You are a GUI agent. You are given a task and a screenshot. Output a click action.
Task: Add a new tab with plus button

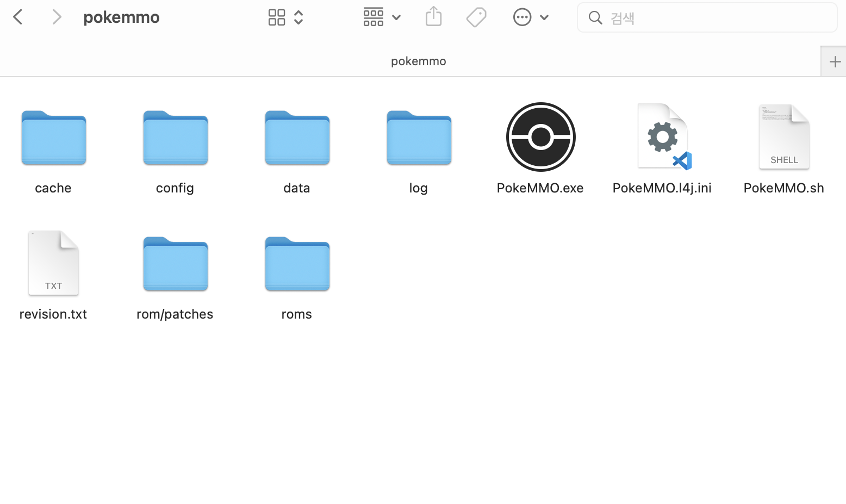click(x=835, y=61)
